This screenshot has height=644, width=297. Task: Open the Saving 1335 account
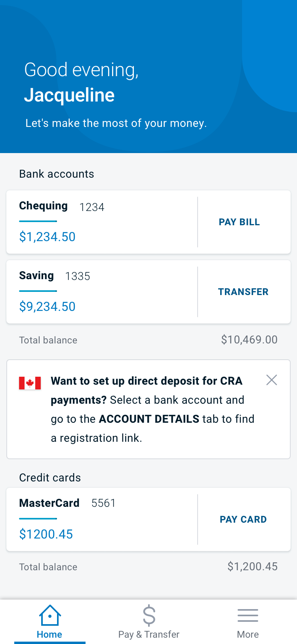pos(55,276)
